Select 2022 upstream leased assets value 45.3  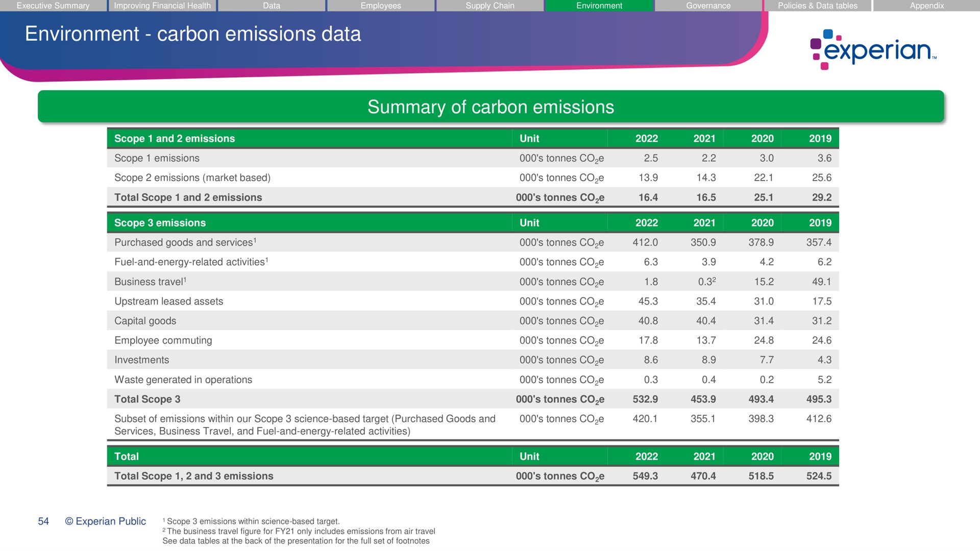pyautogui.click(x=648, y=302)
